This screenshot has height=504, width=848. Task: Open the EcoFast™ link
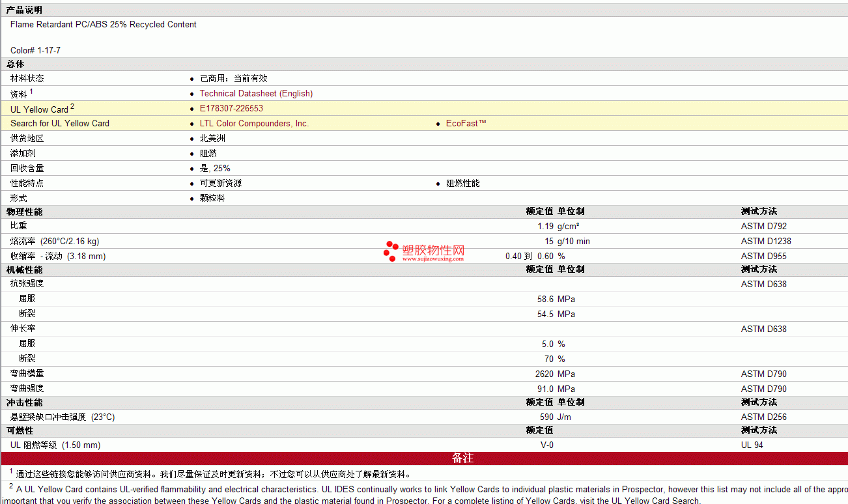466,124
